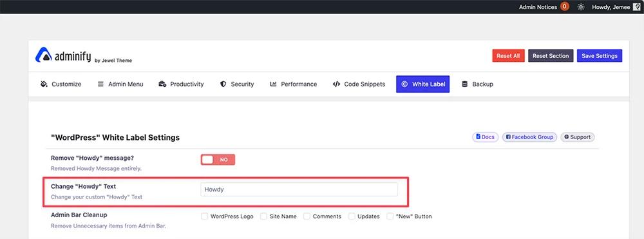Click the Code Snippets brackets icon
This screenshot has width=644, height=239.
[336, 84]
